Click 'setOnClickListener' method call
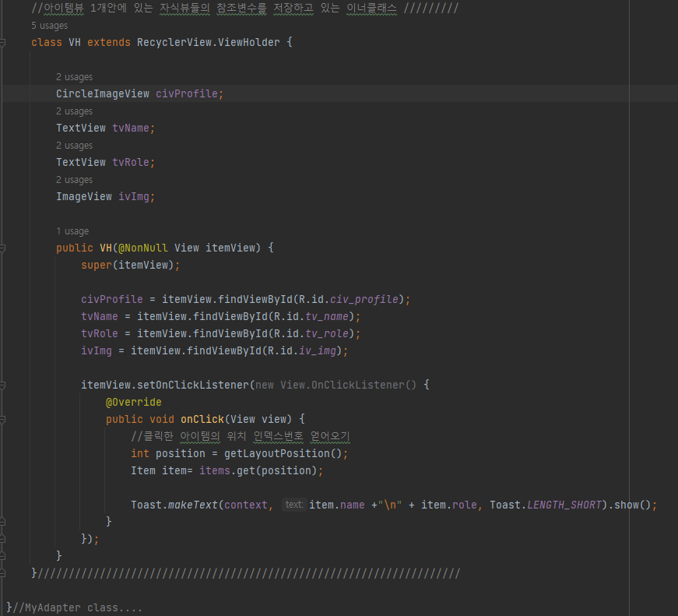Image resolution: width=678 pixels, height=616 pixels. pos(193,385)
